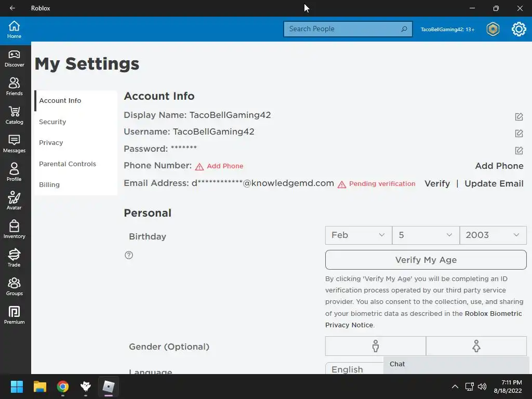532x399 pixels.
Task: Open the taskbar clock and date
Action: (x=509, y=387)
